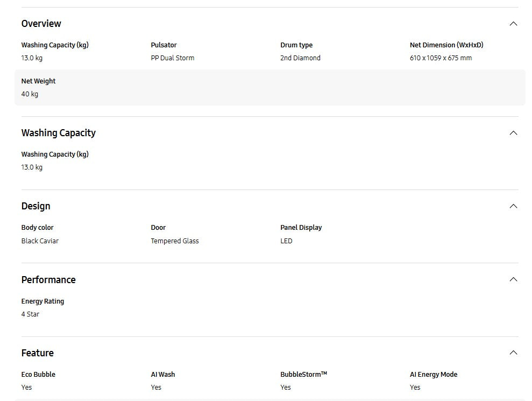
Task: Click the Overview section heading
Action: 41,24
